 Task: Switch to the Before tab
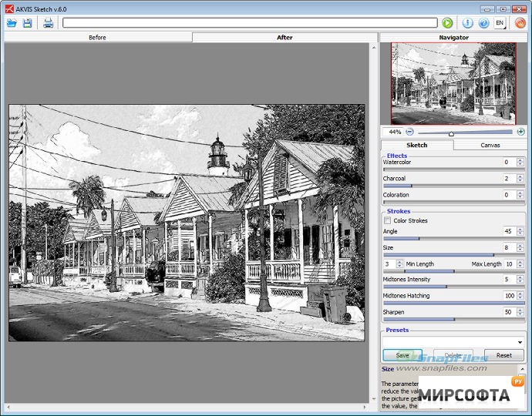coord(97,37)
